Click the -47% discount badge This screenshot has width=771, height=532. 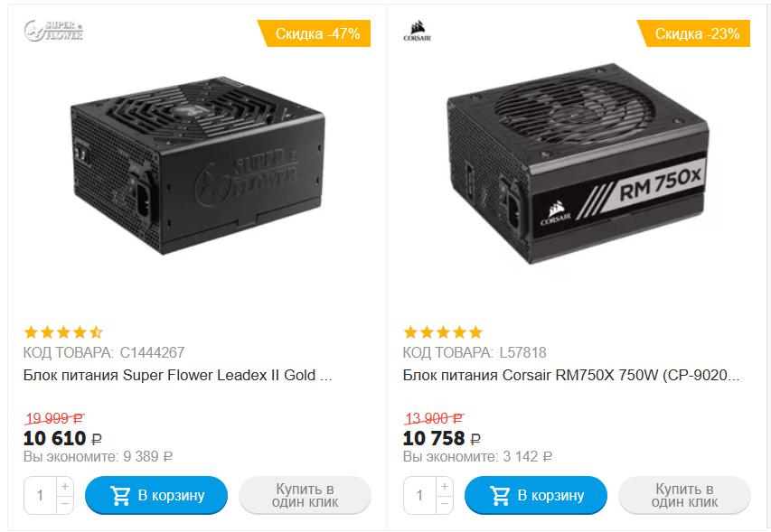click(314, 34)
